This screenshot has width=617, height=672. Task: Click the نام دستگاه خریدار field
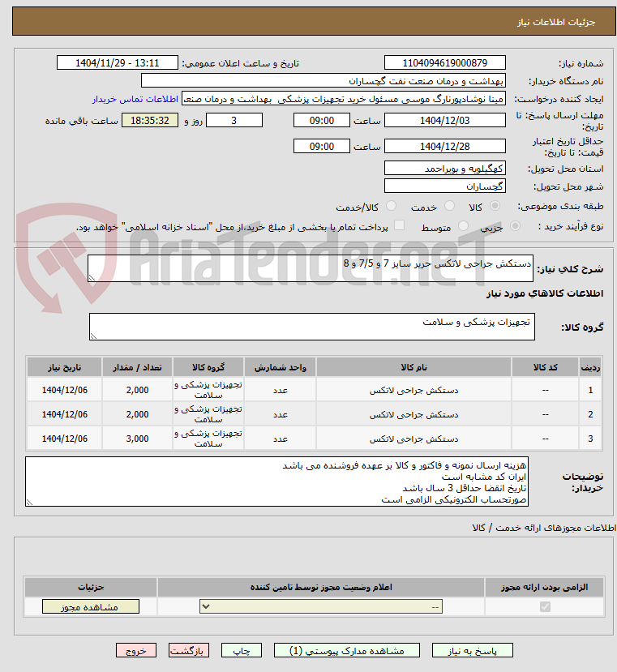[x=323, y=80]
